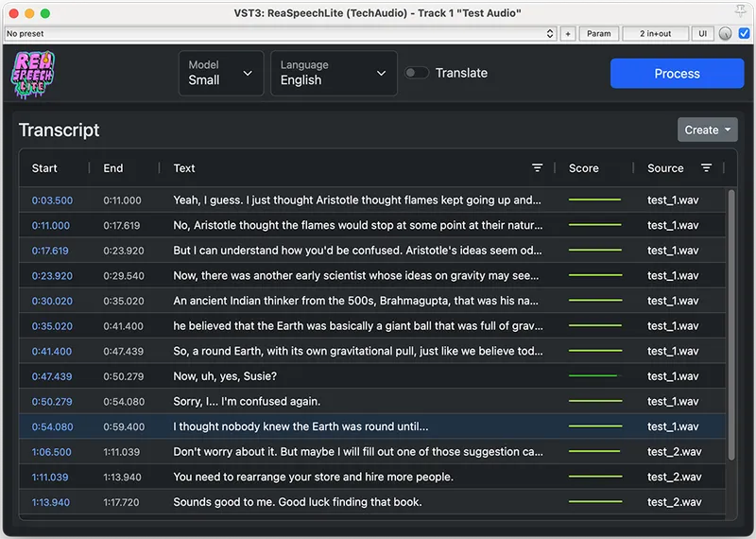Click the UI button

tap(703, 33)
